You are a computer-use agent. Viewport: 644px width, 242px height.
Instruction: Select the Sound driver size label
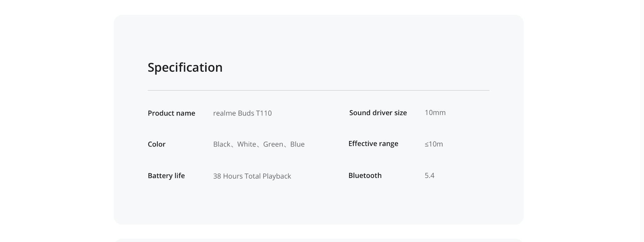pyautogui.click(x=378, y=113)
